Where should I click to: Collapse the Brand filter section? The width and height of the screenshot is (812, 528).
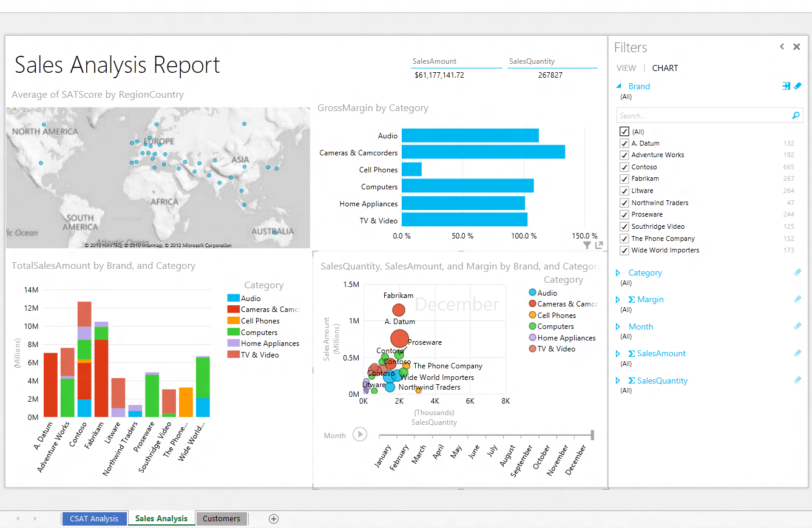(618, 86)
